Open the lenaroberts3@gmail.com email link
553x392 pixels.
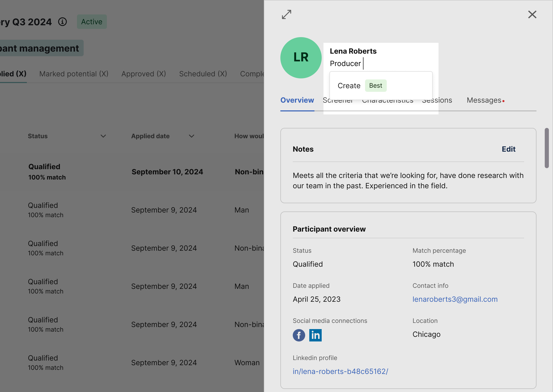click(x=455, y=299)
